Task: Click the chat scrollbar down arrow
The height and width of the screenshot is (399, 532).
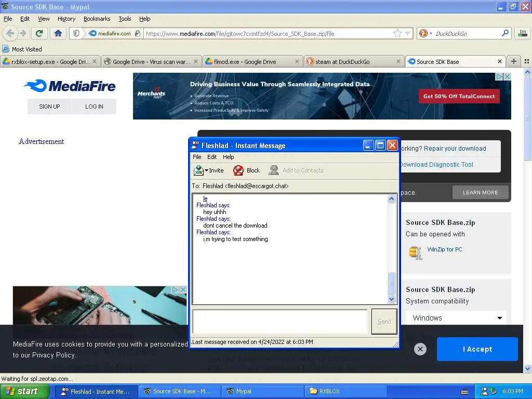Action: pyautogui.click(x=391, y=299)
